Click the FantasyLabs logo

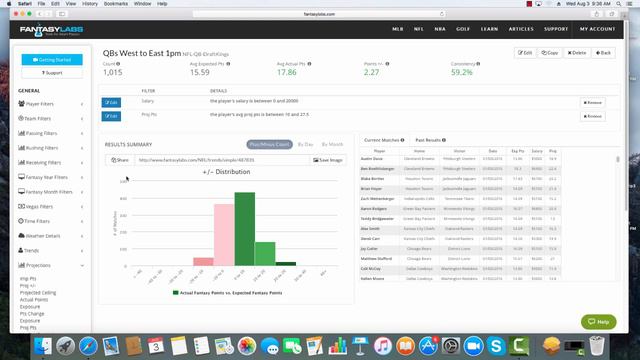pos(51,30)
